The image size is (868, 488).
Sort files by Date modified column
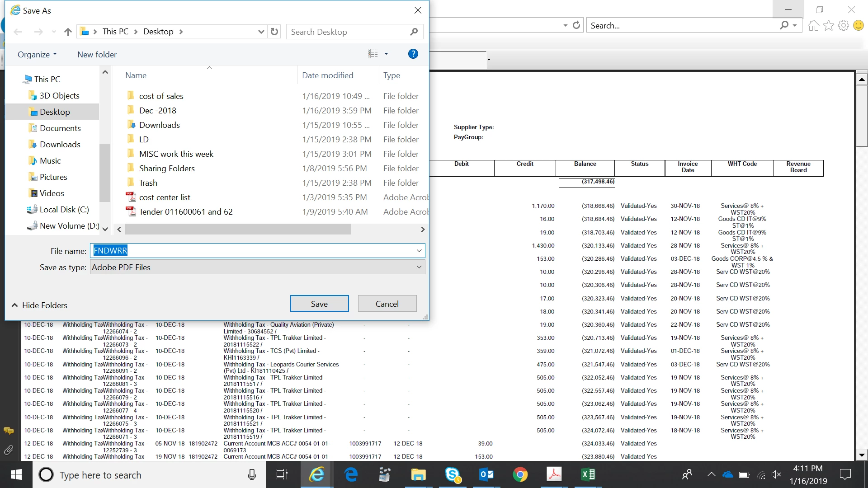(x=328, y=75)
